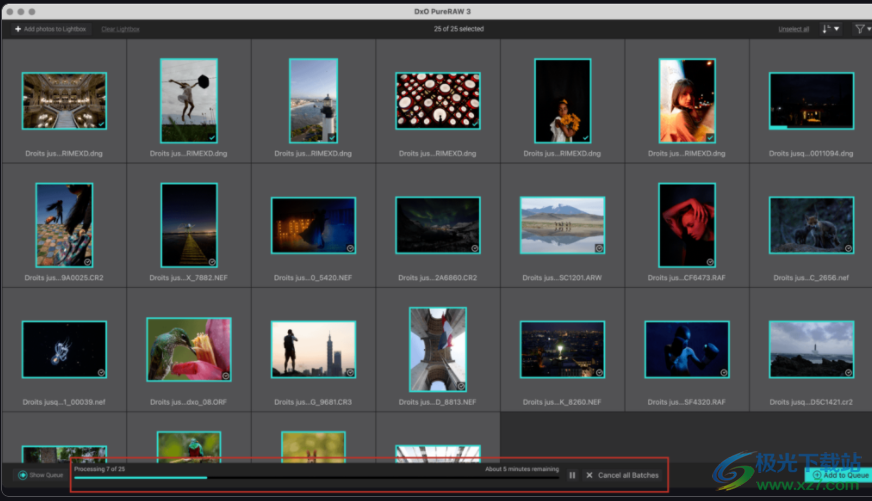
Task: Click the file name Droits jus...CF6473.RAF
Action: coord(687,277)
